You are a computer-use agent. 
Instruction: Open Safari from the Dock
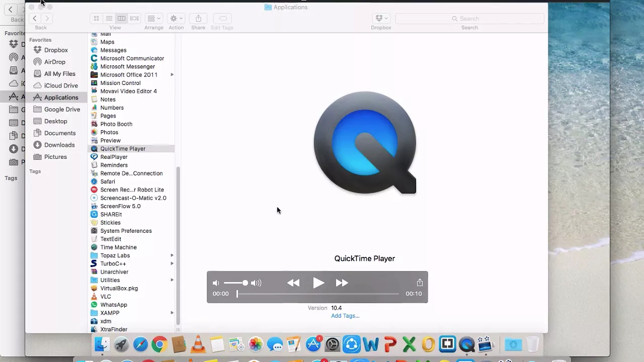[x=140, y=344]
